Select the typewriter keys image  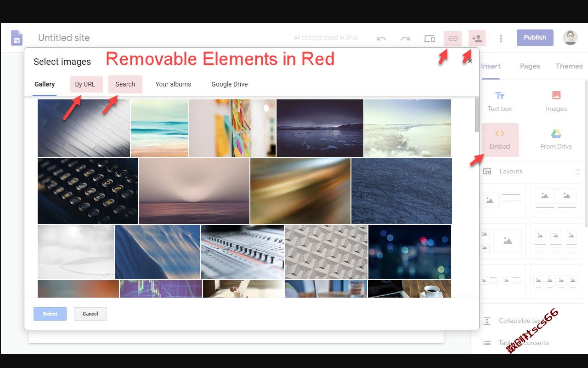88,191
